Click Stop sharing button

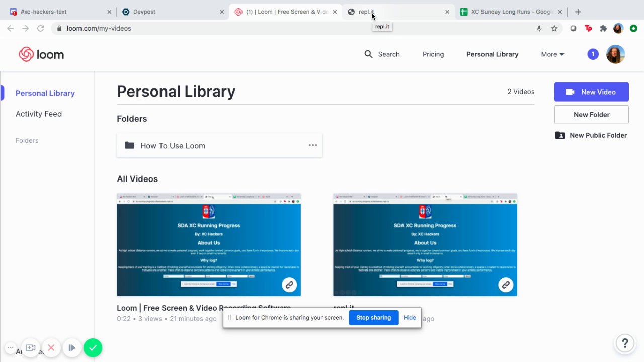click(373, 317)
